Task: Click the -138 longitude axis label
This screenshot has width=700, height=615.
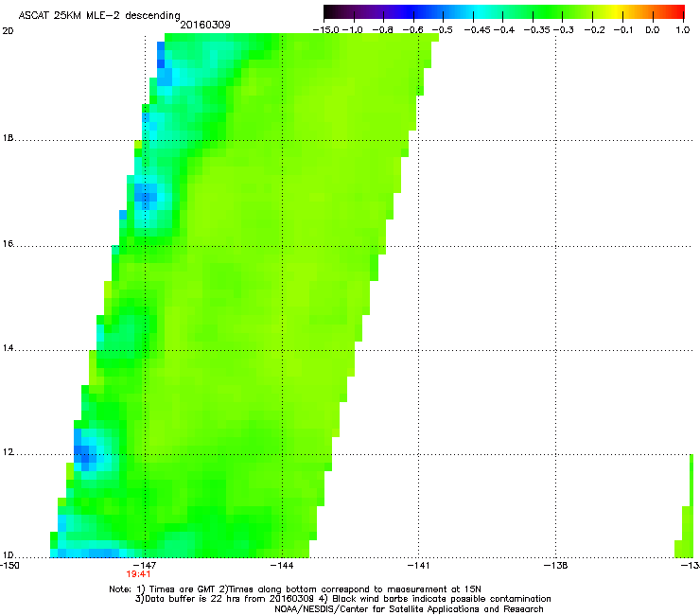Action: (556, 566)
